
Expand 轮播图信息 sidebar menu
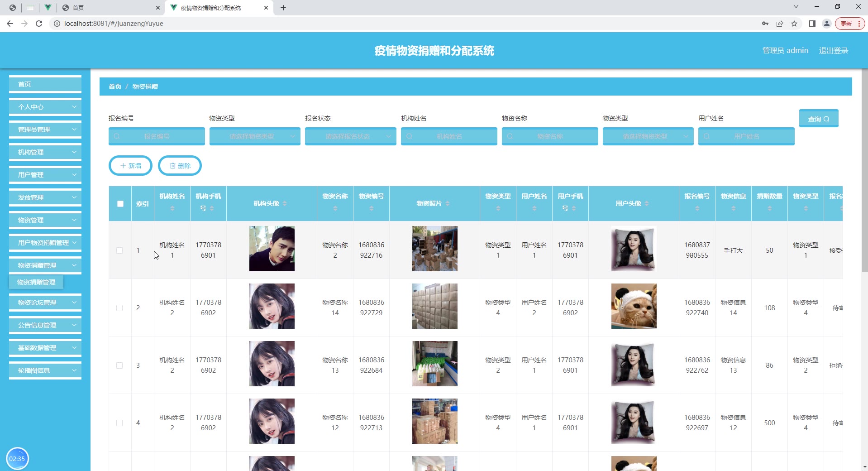pyautogui.click(x=45, y=370)
